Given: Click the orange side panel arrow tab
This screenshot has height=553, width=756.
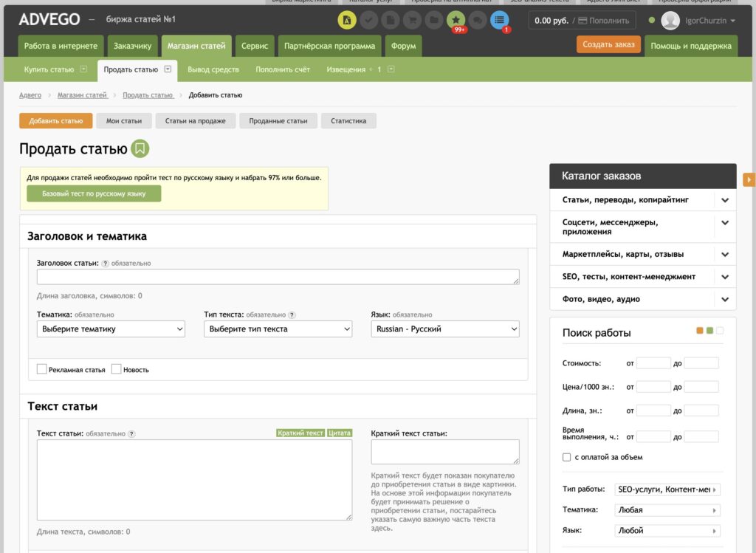Looking at the screenshot, I should tap(749, 180).
